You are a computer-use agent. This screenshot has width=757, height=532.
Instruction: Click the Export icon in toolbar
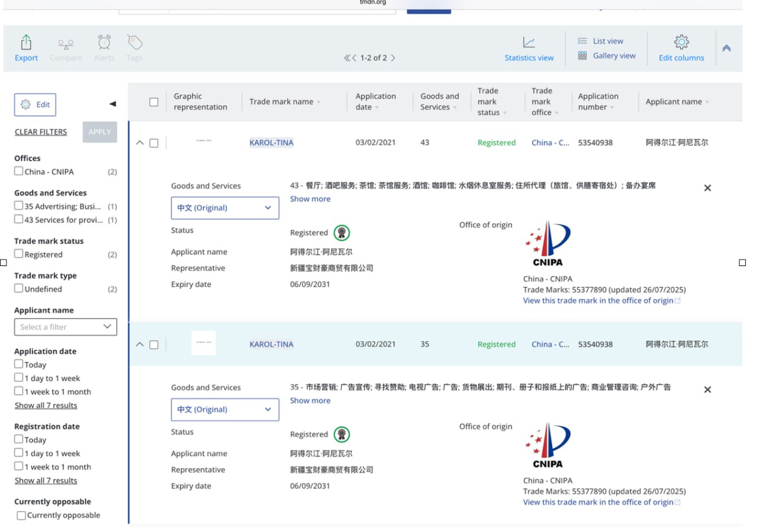point(26,43)
